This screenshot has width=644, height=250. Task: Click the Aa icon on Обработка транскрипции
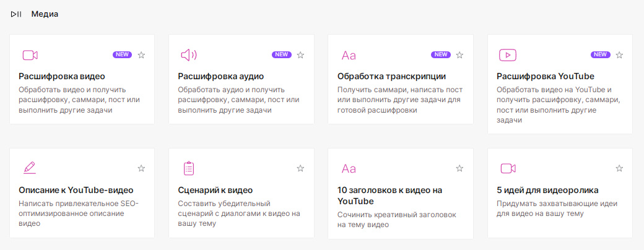tap(349, 56)
